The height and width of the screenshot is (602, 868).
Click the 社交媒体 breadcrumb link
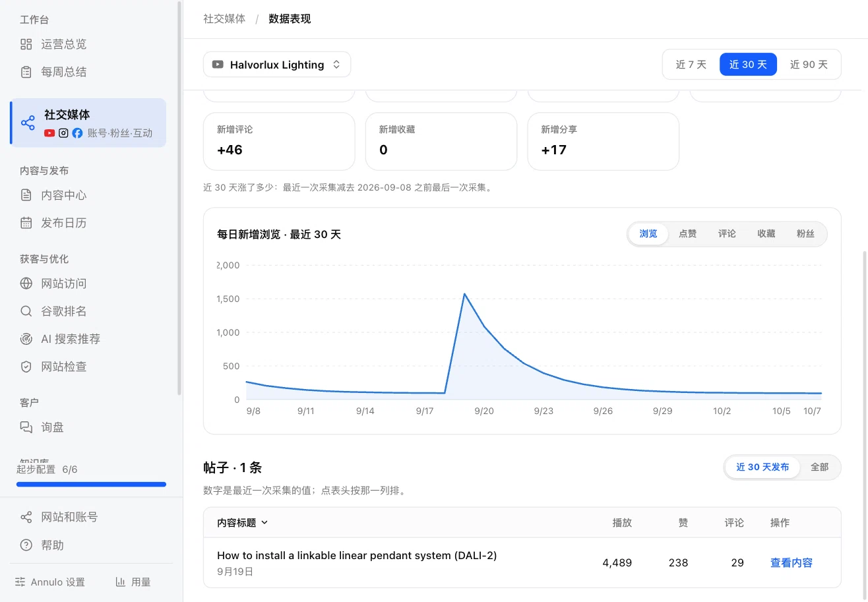click(224, 19)
